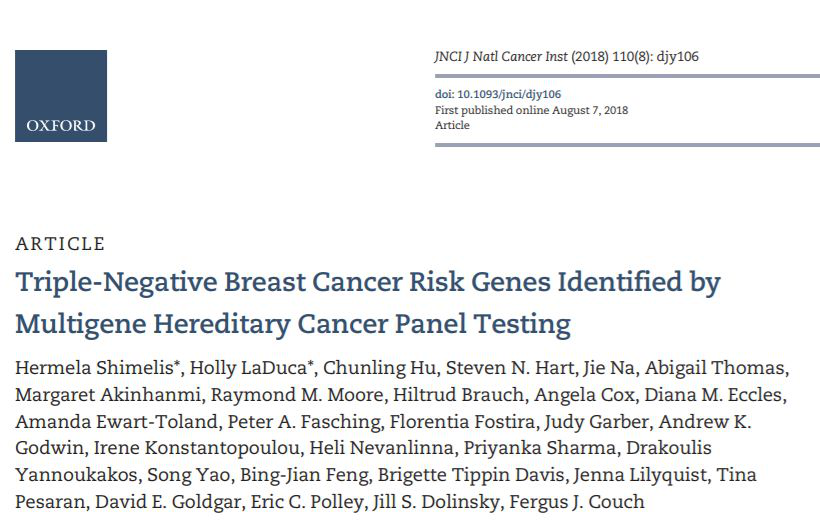This screenshot has height=527, width=820.
Task: Click author Steven N. Hart
Action: tap(510, 368)
